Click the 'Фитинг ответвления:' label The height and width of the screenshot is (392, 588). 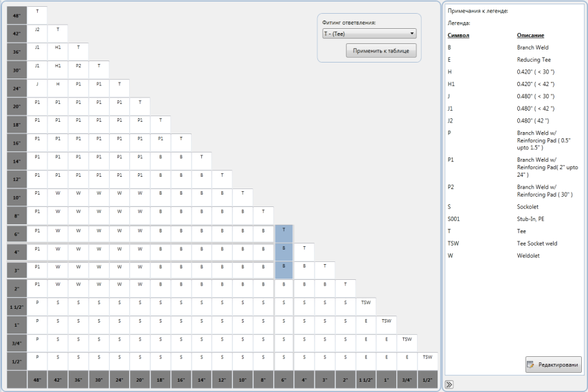click(349, 23)
